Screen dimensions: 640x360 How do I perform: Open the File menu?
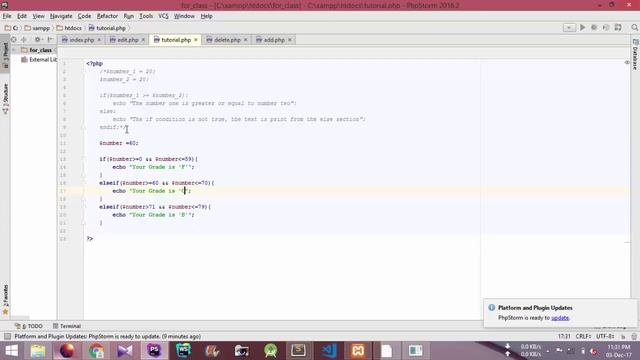[x=7, y=16]
